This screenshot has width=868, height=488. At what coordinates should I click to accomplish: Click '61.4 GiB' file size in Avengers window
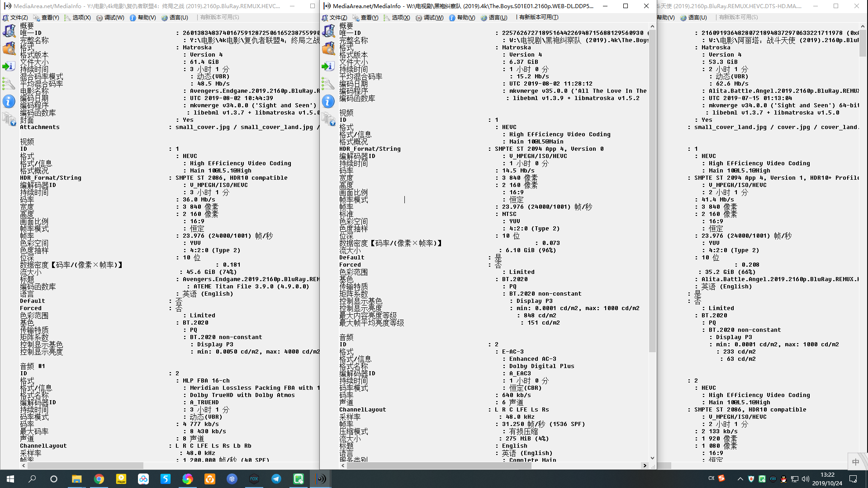[x=204, y=62]
